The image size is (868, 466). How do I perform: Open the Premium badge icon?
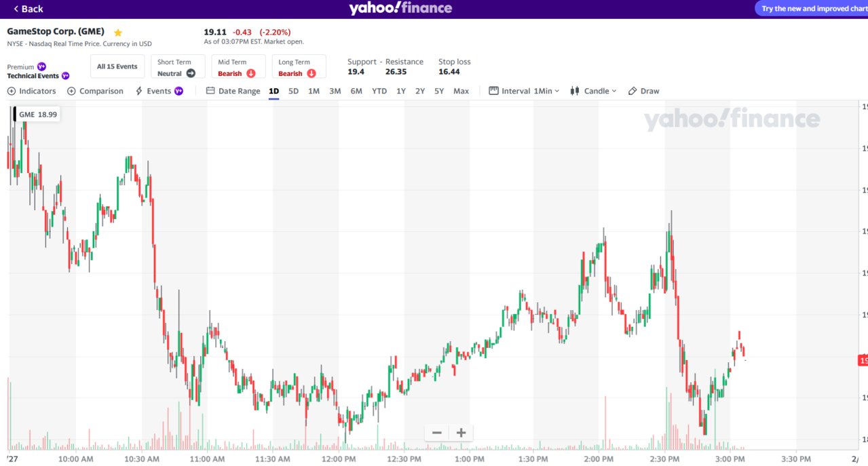(41, 66)
